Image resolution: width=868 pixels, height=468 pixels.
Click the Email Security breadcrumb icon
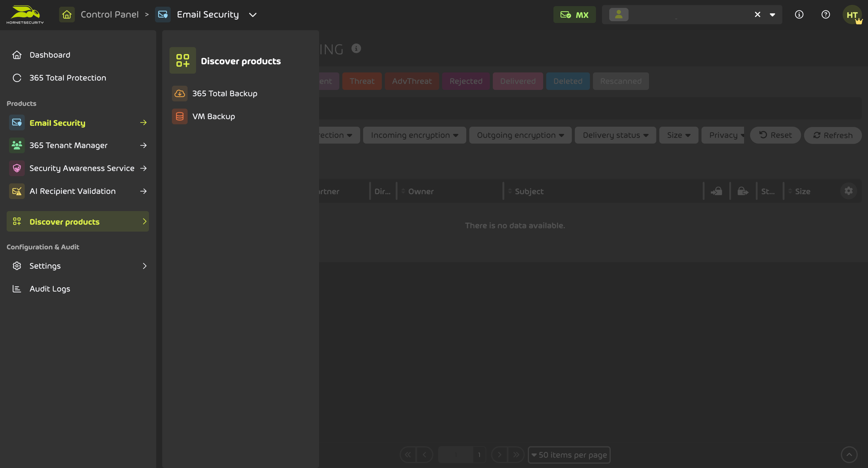[163, 15]
